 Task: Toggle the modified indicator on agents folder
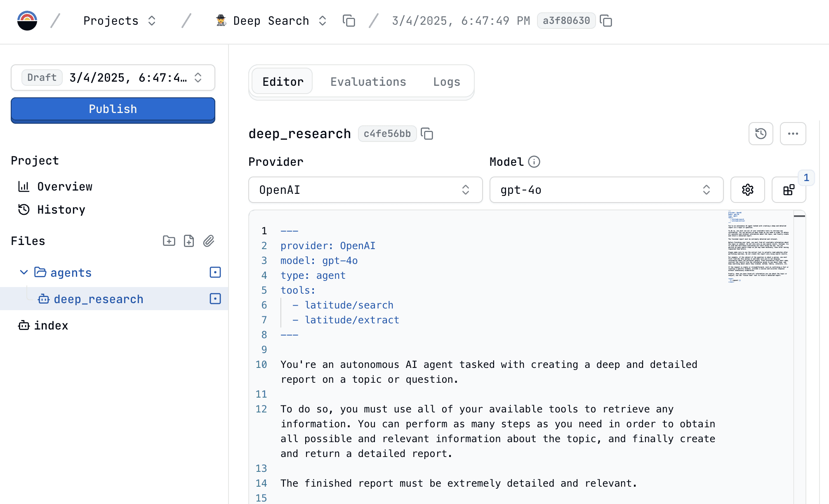tap(215, 272)
